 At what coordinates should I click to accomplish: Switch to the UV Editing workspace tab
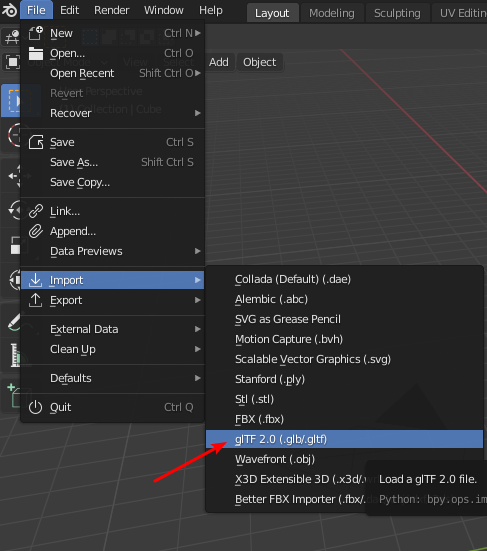[x=460, y=13]
